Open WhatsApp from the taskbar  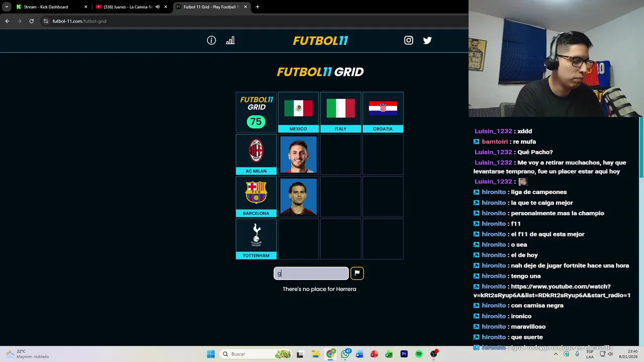(345, 354)
